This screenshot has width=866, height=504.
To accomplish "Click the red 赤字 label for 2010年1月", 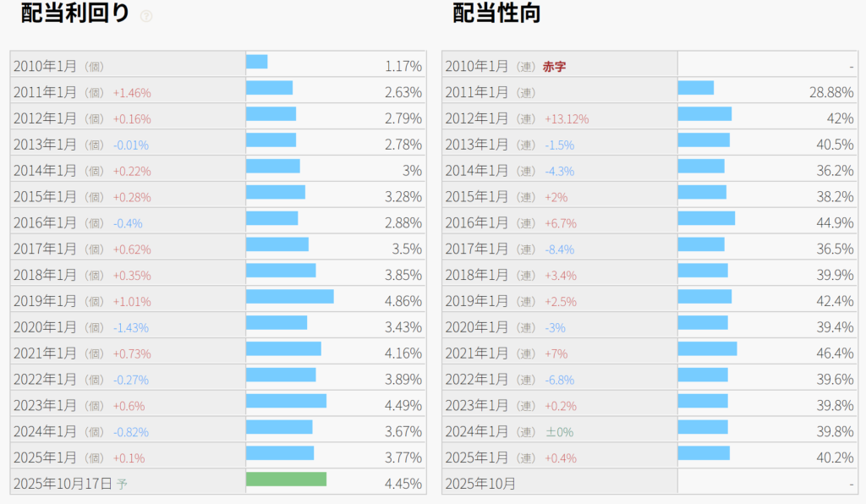I will click(554, 66).
